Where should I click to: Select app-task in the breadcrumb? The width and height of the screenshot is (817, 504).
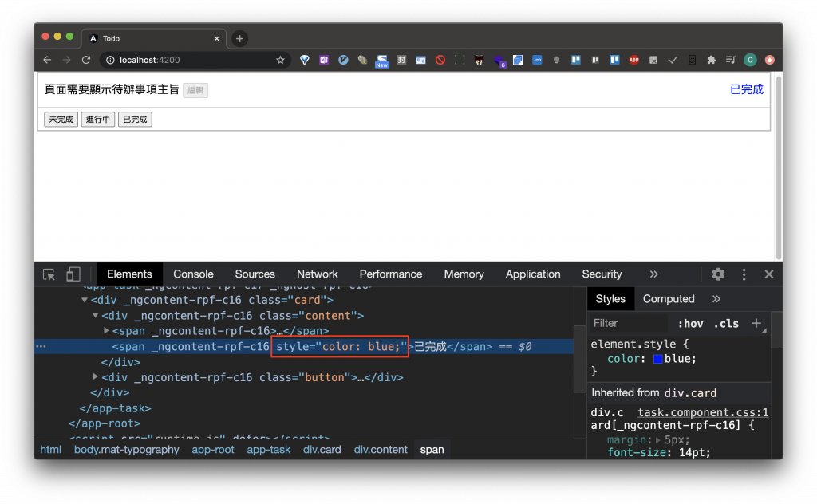(269, 449)
